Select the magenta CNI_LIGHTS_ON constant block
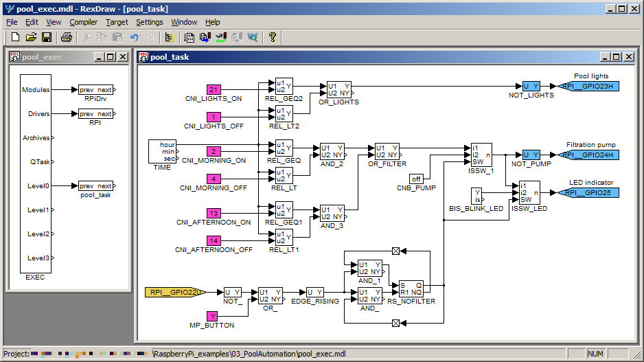Screen dimensions: 644x362 [x=214, y=89]
